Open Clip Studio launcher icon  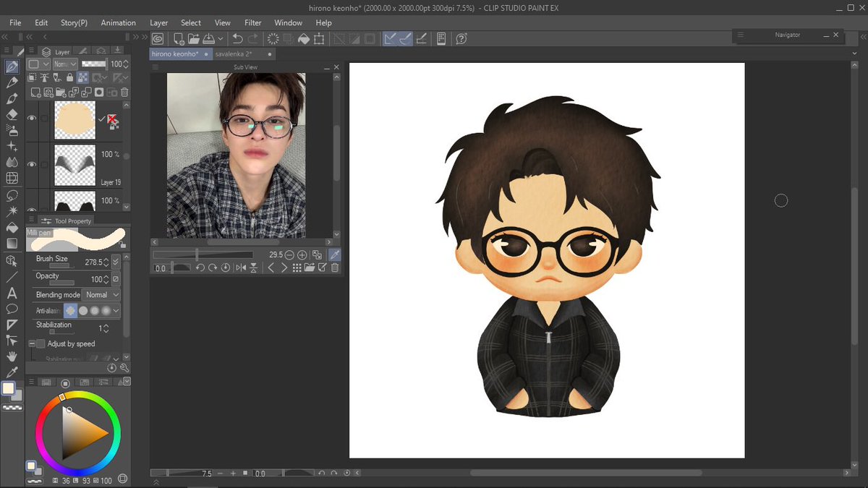[158, 39]
